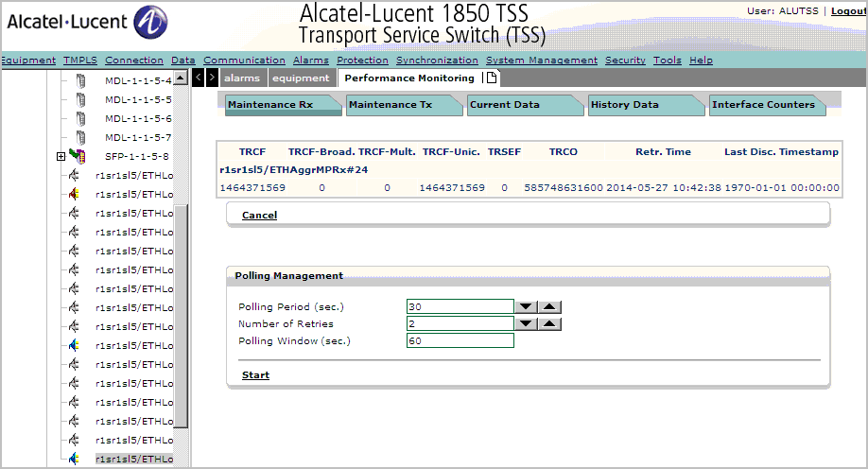Click the Polling Period input field

[x=460, y=306]
